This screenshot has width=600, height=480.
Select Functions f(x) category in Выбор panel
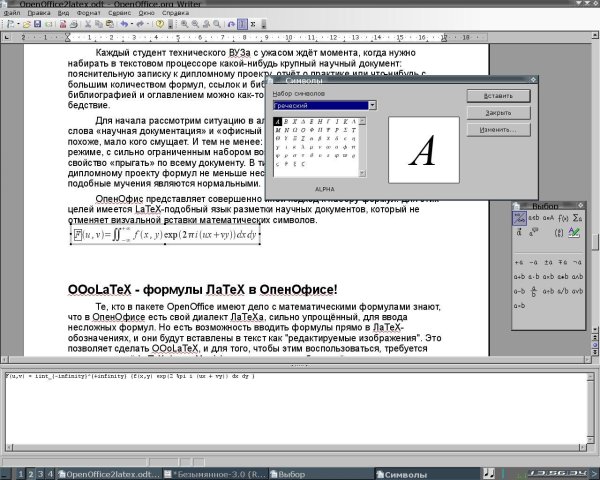click(563, 218)
